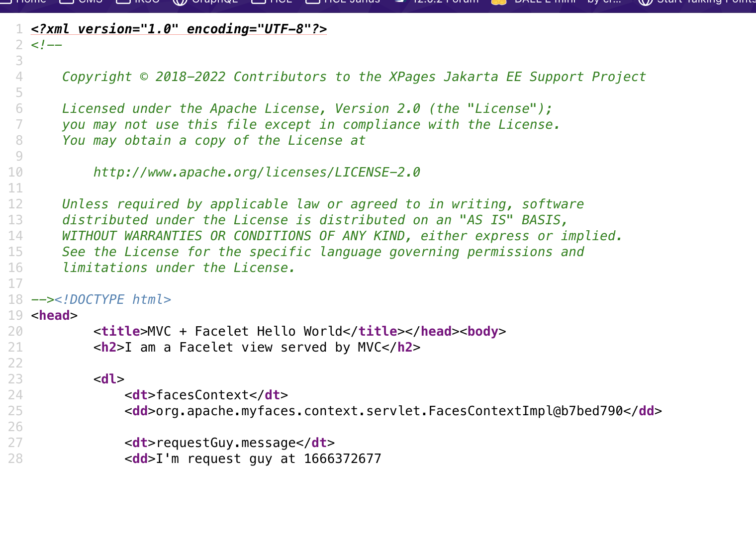
Task: Click the folder icon next to HCL bookmark
Action: pos(259,2)
